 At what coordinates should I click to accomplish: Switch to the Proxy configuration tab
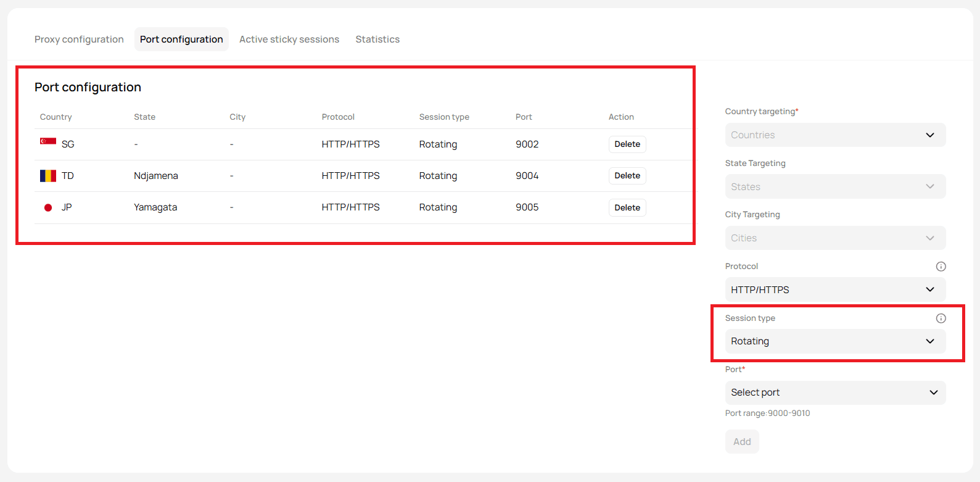pyautogui.click(x=79, y=39)
